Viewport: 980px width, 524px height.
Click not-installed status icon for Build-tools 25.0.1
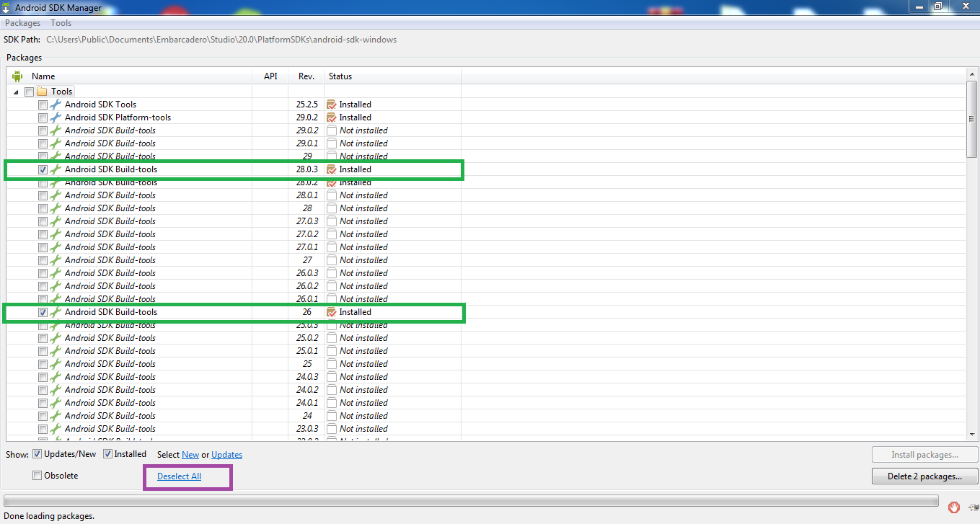[x=332, y=351]
